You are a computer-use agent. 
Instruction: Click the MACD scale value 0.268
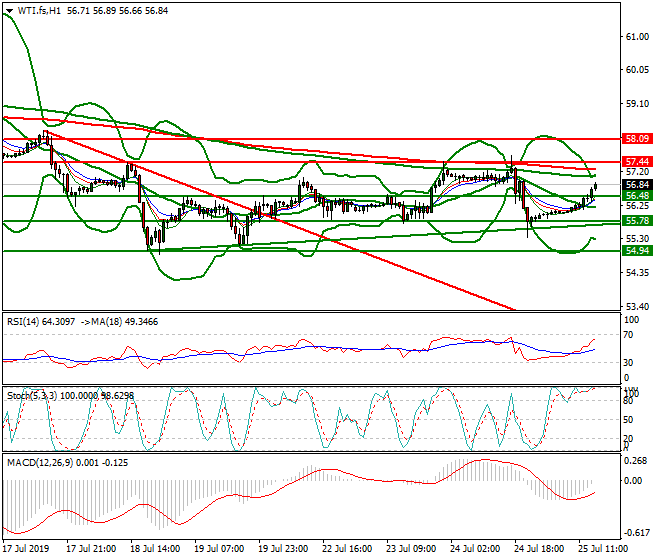636,461
